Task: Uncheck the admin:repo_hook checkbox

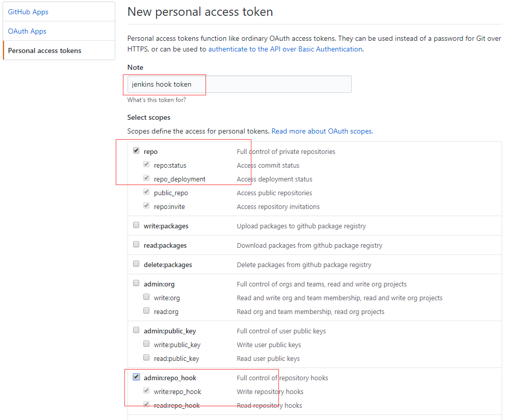Action: (x=136, y=377)
